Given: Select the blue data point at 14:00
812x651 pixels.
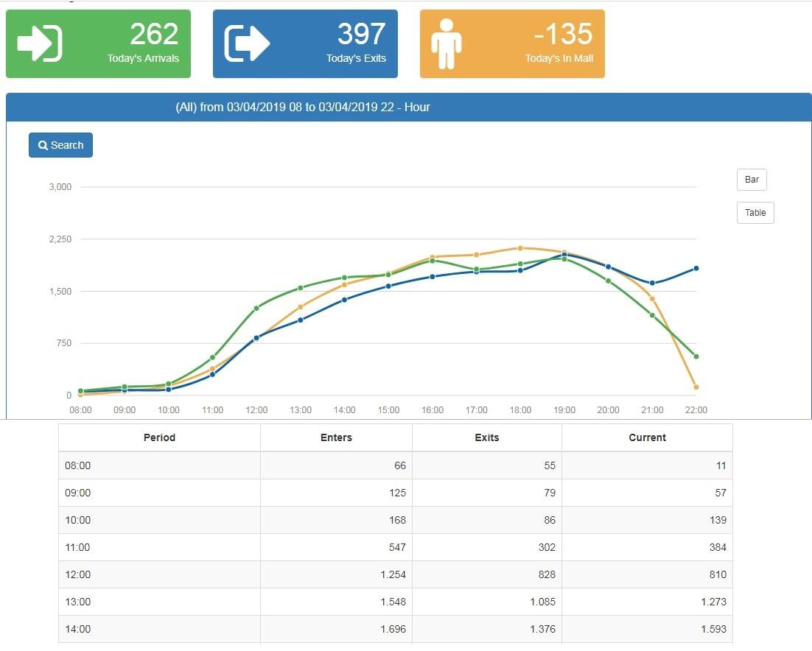Looking at the screenshot, I should pos(344,300).
